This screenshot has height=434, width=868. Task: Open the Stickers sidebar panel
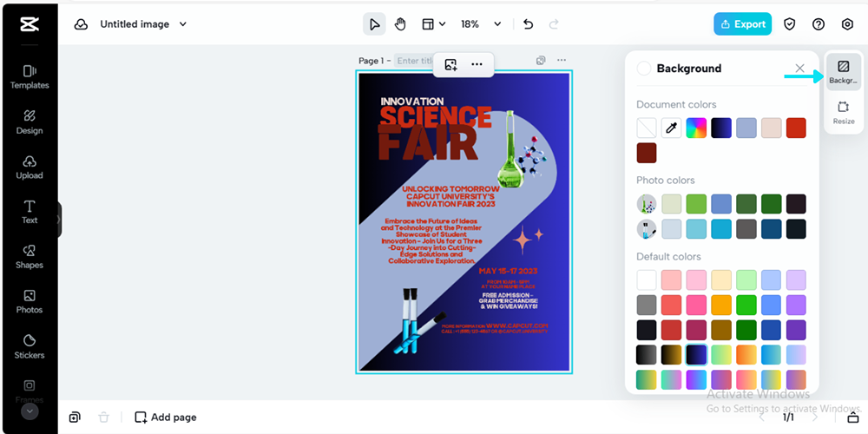pyautogui.click(x=30, y=346)
